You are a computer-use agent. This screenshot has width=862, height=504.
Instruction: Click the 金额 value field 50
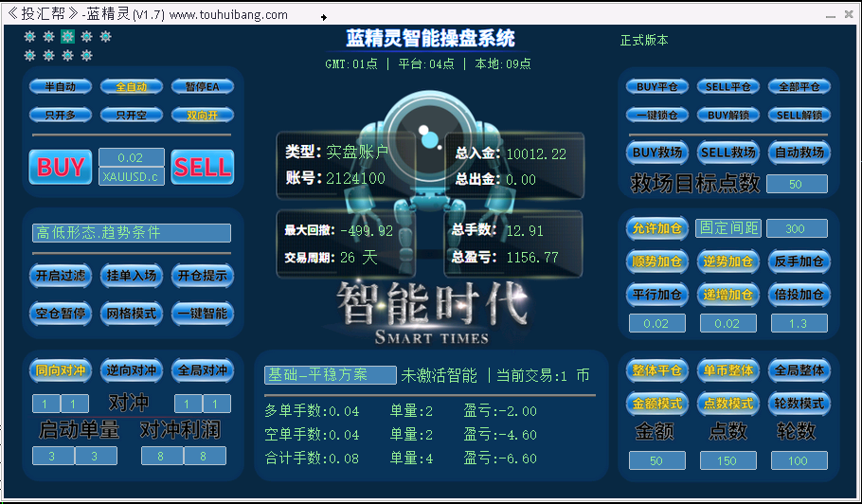click(657, 460)
